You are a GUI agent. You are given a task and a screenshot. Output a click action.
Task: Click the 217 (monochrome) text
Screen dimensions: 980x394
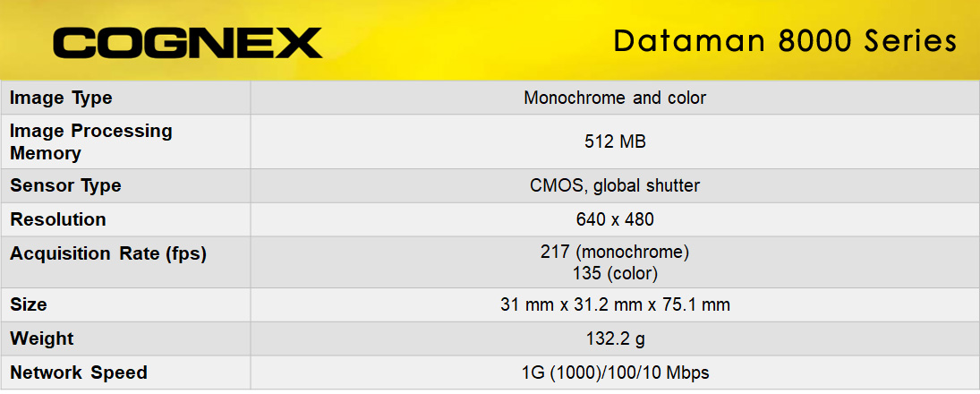(615, 252)
